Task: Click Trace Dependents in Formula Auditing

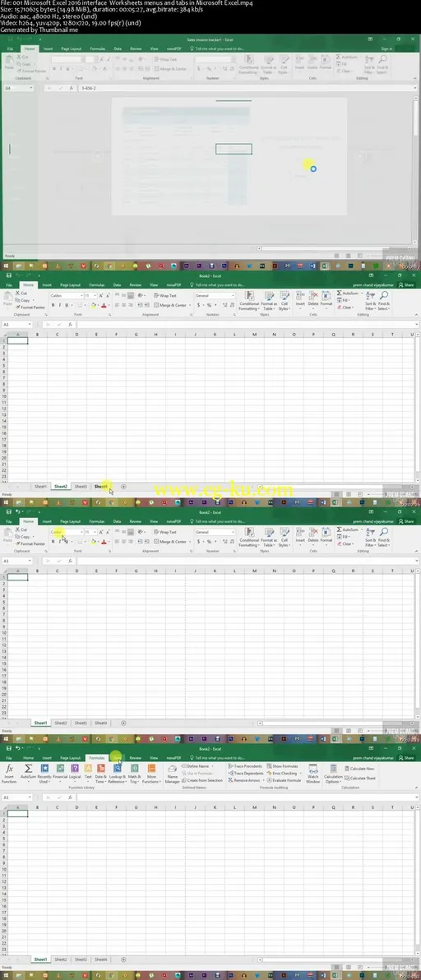Action: click(246, 773)
